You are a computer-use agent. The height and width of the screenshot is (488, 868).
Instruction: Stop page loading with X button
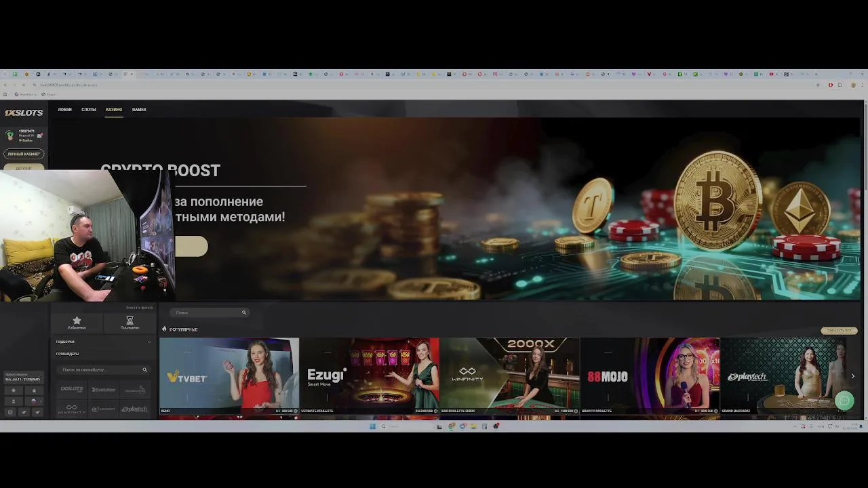coord(23,85)
